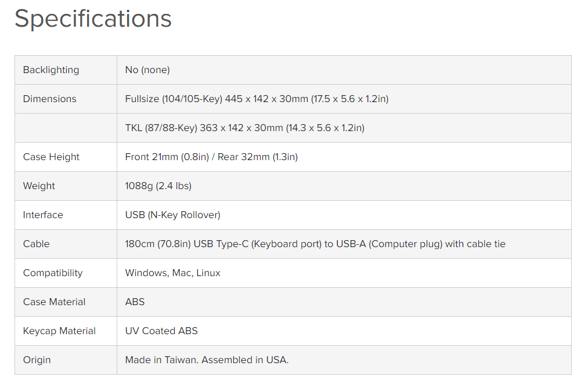Click the Cable row label

(x=36, y=244)
